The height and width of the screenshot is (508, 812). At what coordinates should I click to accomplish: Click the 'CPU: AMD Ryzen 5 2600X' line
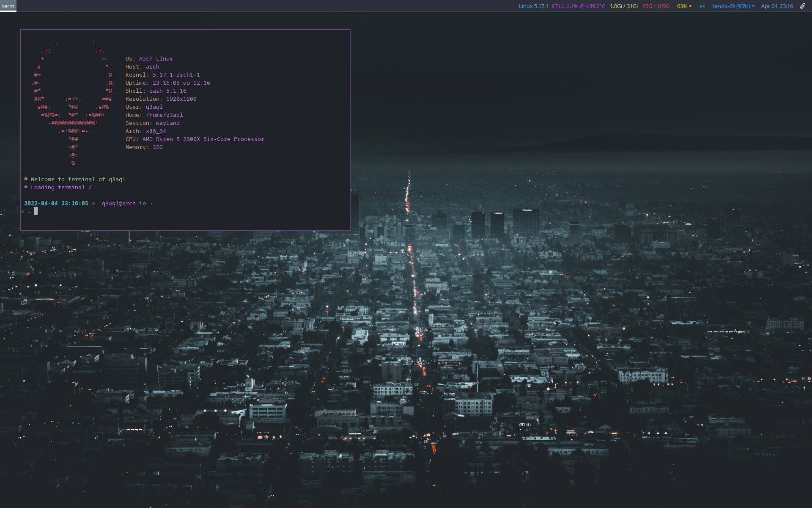(195, 139)
